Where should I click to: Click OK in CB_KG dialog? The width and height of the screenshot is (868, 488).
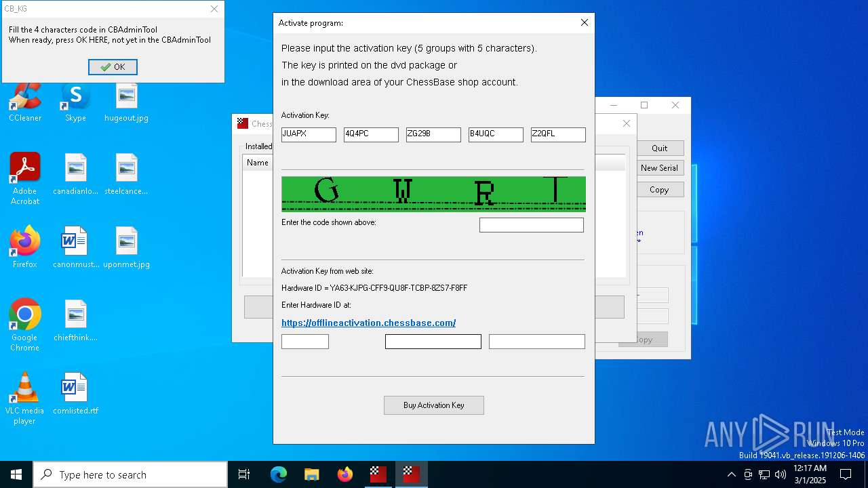click(x=113, y=67)
